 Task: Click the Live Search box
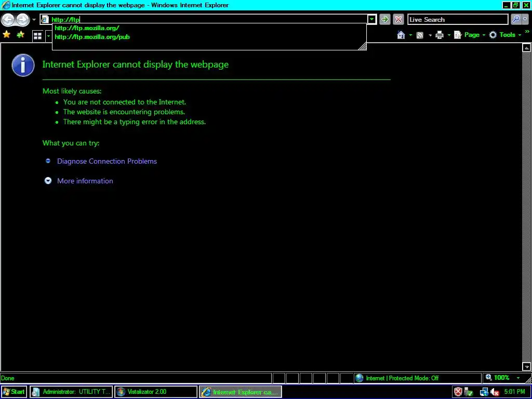point(458,19)
